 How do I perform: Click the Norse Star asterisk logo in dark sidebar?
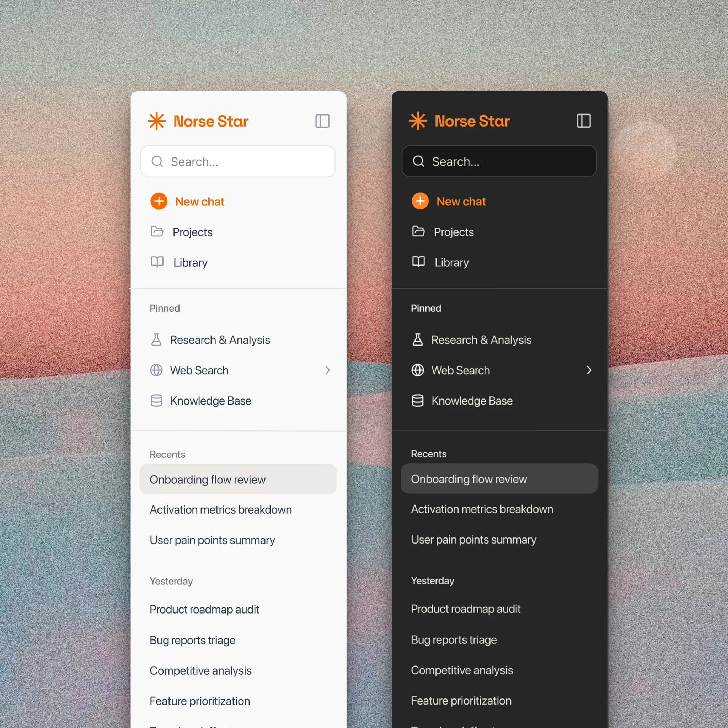point(418,121)
